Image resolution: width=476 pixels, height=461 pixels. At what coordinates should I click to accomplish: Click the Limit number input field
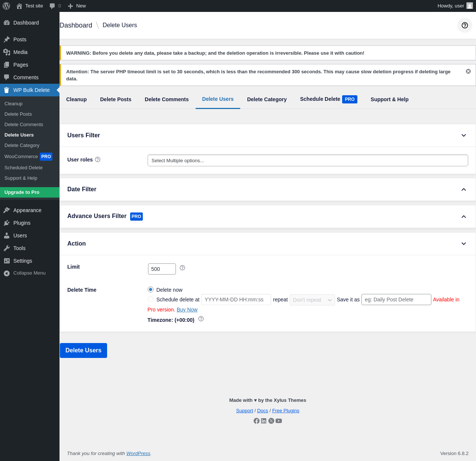pos(162,269)
